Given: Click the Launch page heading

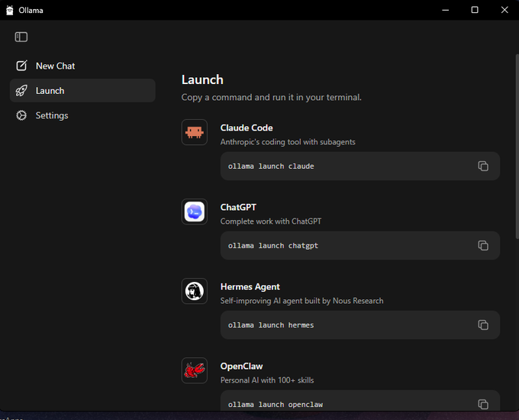Looking at the screenshot, I should [x=202, y=80].
